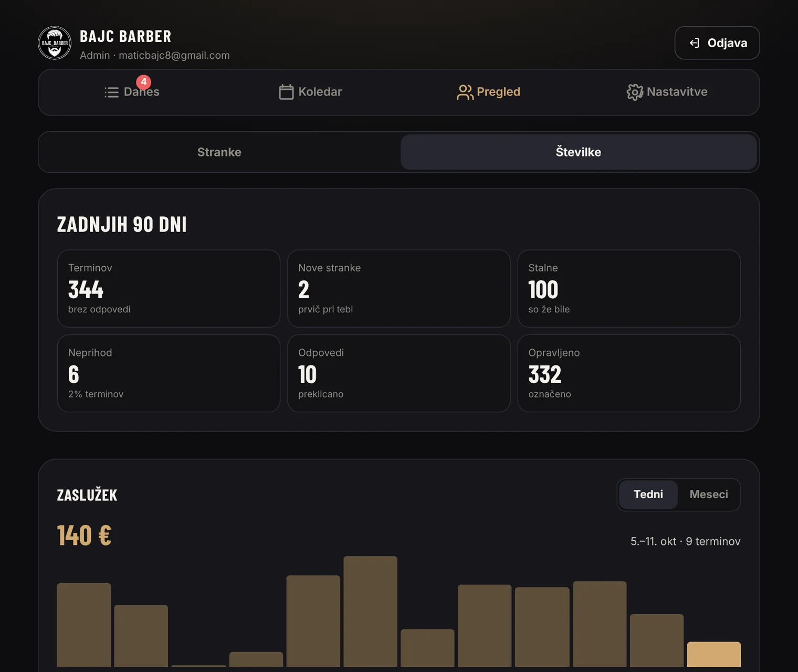This screenshot has width=798, height=672.
Task: Click the 'preklicano' caption
Action: coord(321,394)
